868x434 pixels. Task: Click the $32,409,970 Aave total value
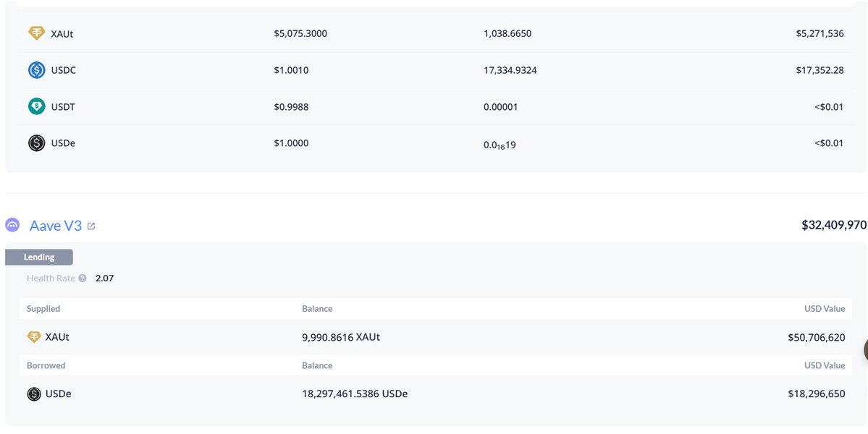coord(833,225)
